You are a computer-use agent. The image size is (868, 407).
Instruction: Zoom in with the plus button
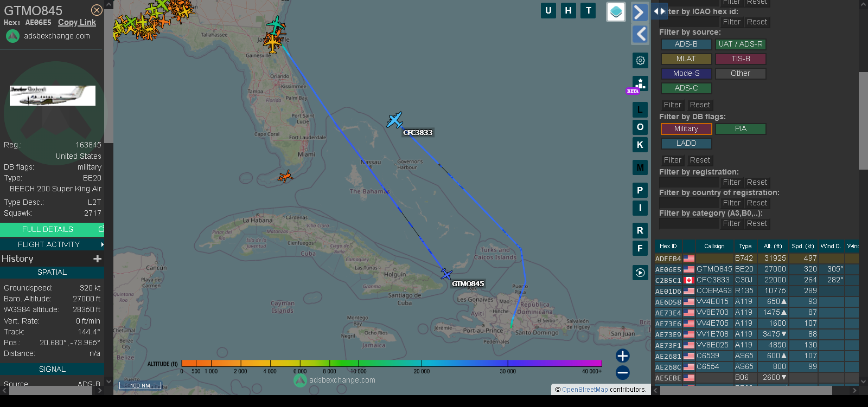[623, 356]
